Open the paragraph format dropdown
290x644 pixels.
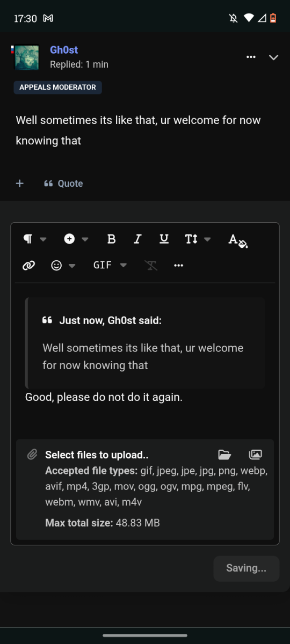(x=34, y=239)
